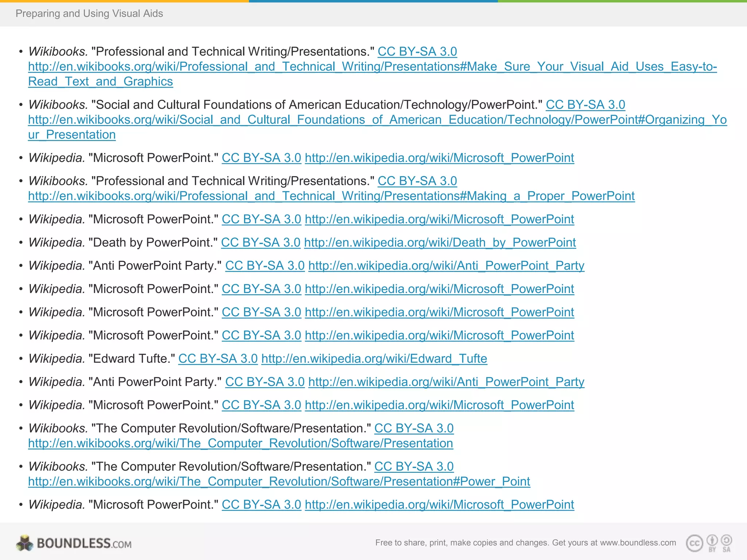The height and width of the screenshot is (560, 747).
Task: Click the BY attribution license icon
Action: click(x=712, y=543)
